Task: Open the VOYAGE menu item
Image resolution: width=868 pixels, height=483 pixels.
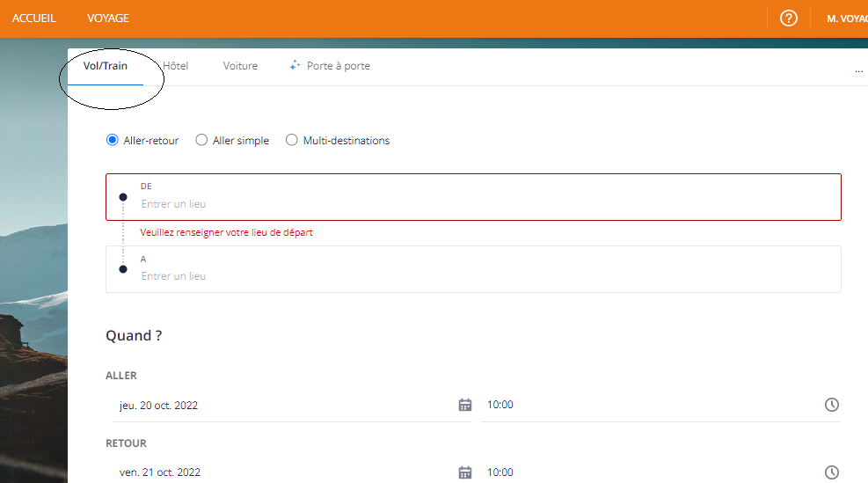Action: click(x=108, y=18)
